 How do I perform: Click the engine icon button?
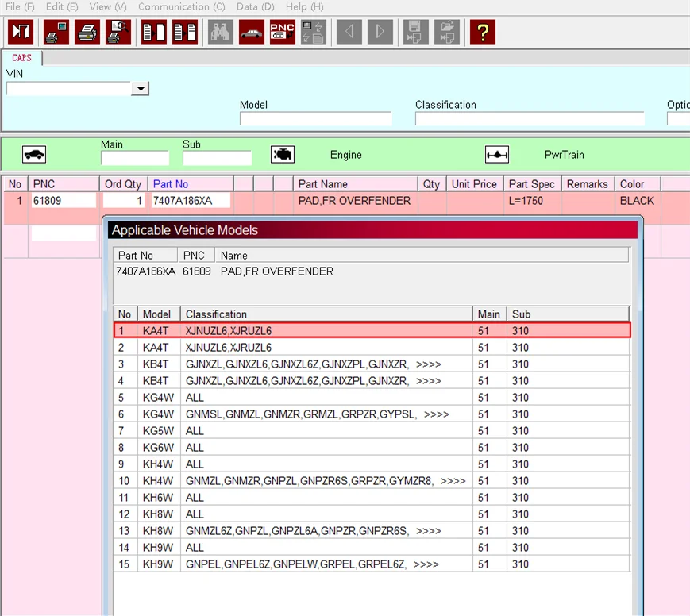click(x=283, y=155)
